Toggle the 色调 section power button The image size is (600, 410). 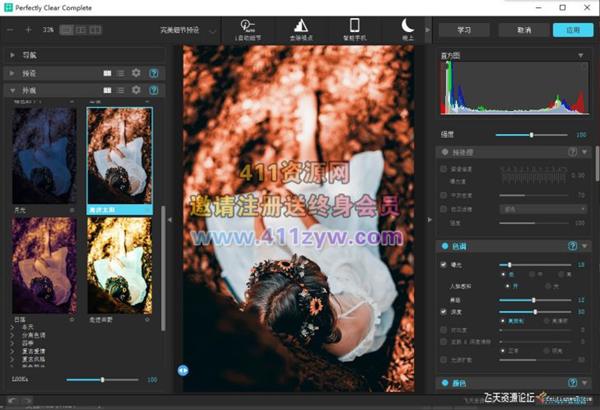[x=445, y=246]
